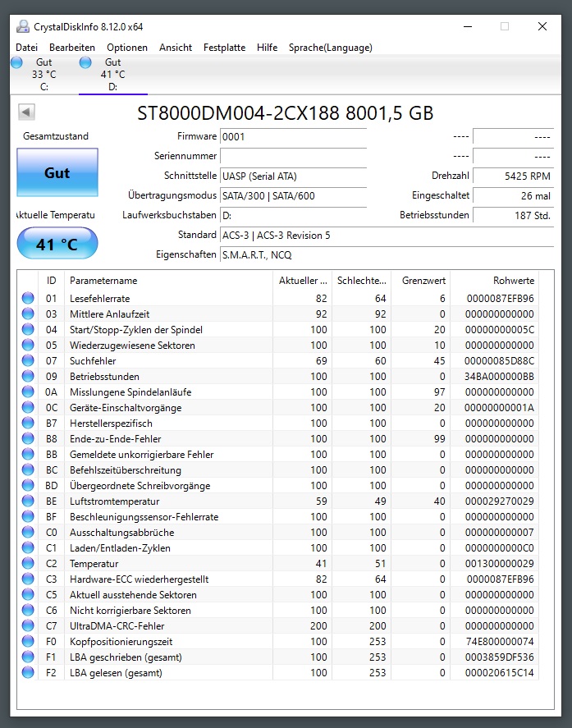Click status orb in row ID 09 Betriebsstunden

tap(28, 376)
